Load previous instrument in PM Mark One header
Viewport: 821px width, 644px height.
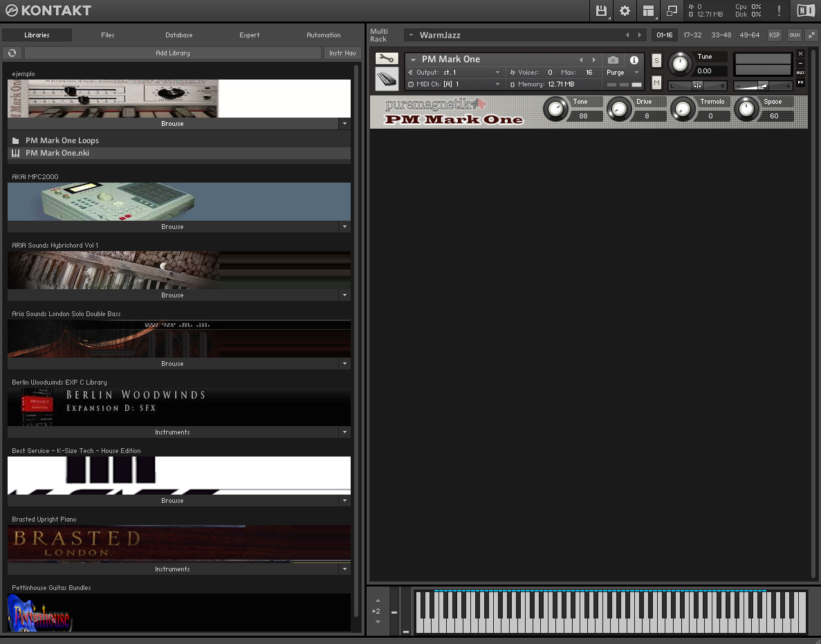click(581, 59)
